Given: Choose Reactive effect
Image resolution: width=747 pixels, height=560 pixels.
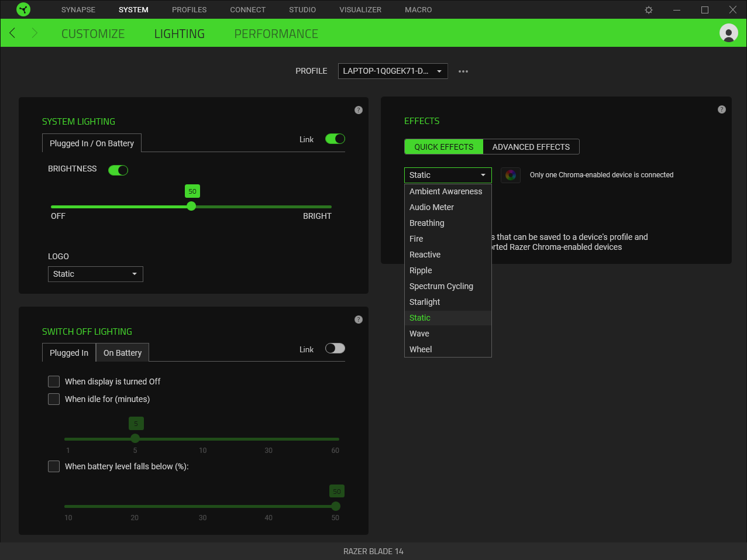Looking at the screenshot, I should [x=448, y=255].
